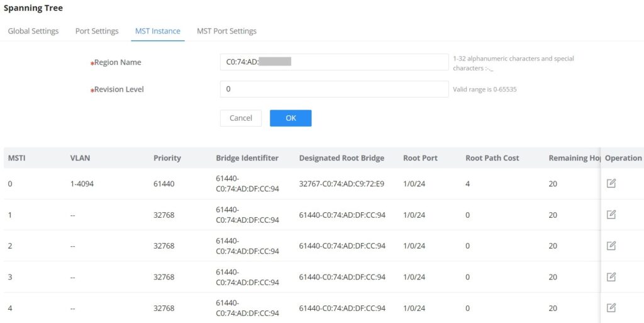Select VLAN value 1-4094
This screenshot has height=323, width=644.
coord(82,184)
